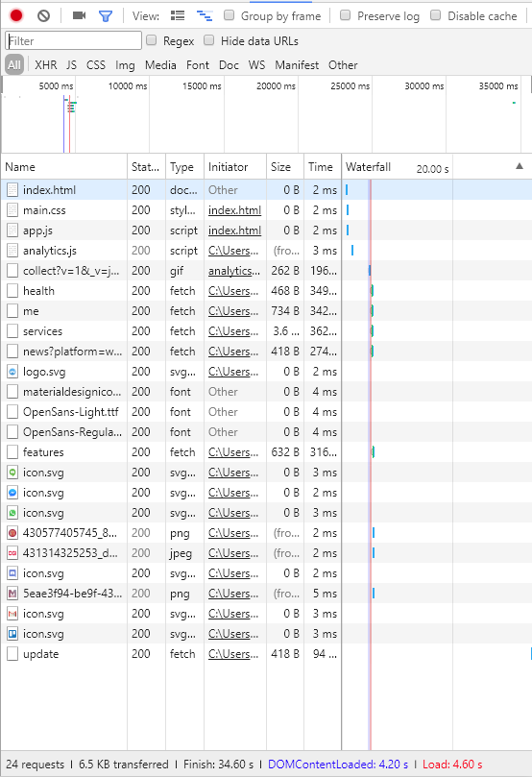Sort by the Name column header

[x=64, y=167]
